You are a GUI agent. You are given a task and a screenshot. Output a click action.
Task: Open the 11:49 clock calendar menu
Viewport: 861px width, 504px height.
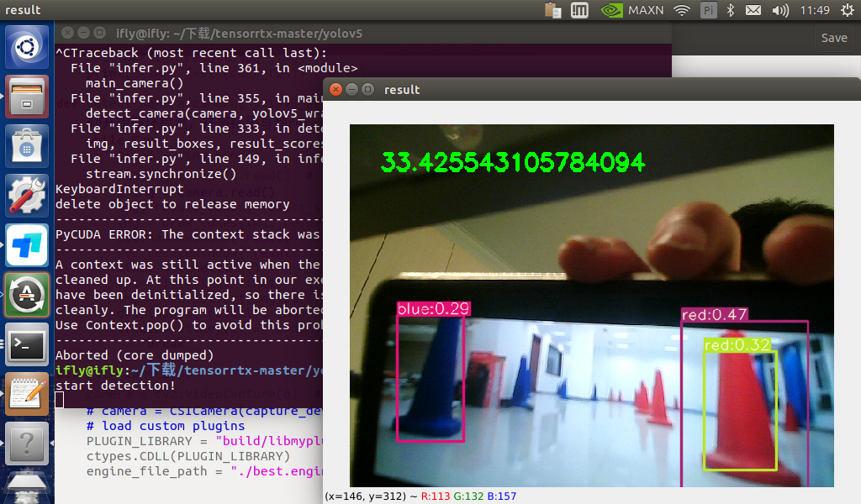[814, 10]
